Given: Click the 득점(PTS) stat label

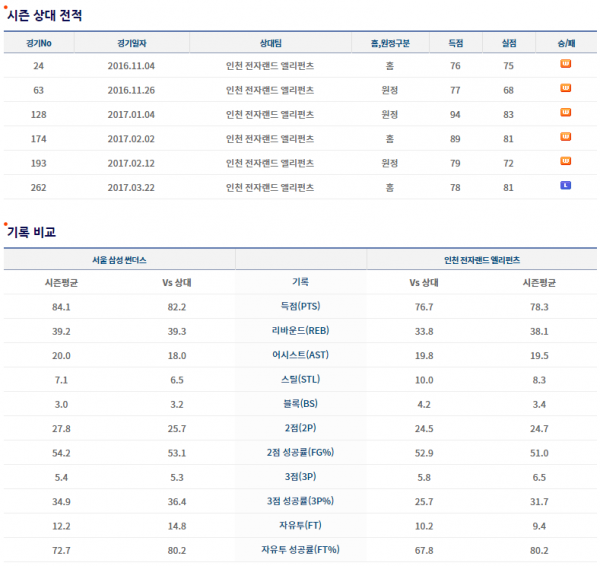Looking at the screenshot, I should (x=300, y=306).
